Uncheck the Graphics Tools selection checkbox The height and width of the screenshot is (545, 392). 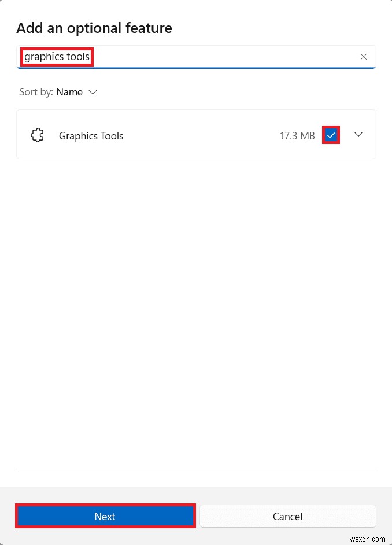(x=331, y=135)
